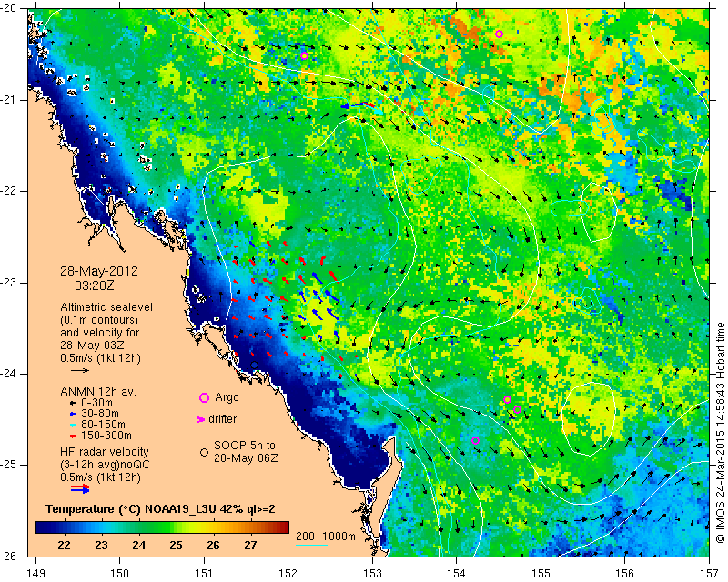The width and height of the screenshot is (728, 582).
Task: Click colorbar tick label 25
Action: click(x=176, y=545)
